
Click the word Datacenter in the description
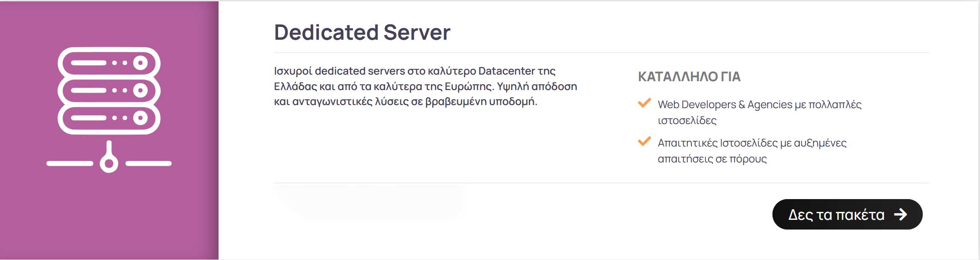pyautogui.click(x=506, y=71)
